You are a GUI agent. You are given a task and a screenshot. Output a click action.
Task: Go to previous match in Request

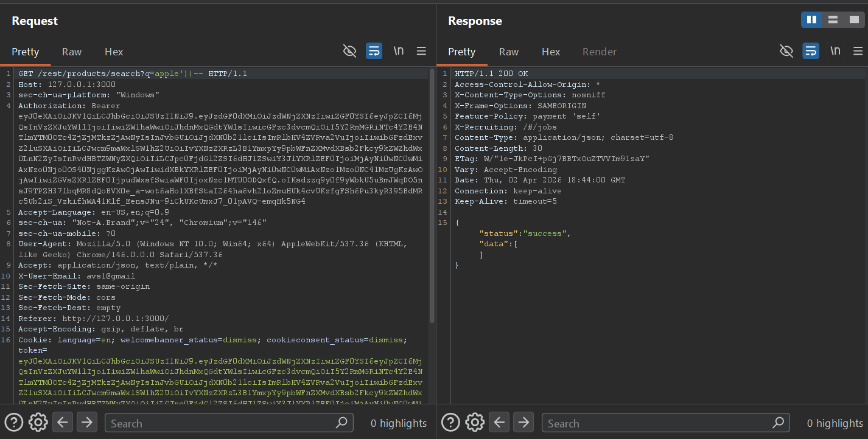click(x=62, y=422)
